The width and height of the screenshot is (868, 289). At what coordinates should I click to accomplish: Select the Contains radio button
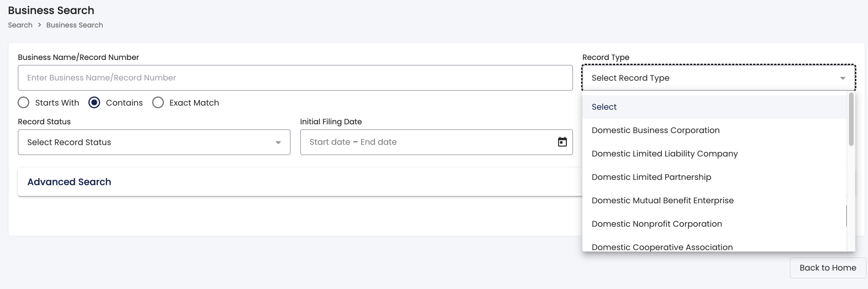click(x=94, y=103)
